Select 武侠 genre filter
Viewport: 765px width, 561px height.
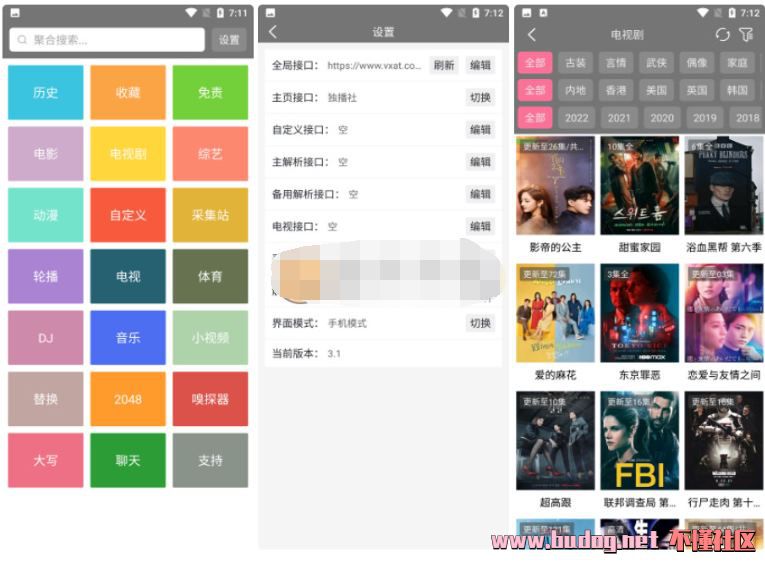click(x=657, y=63)
